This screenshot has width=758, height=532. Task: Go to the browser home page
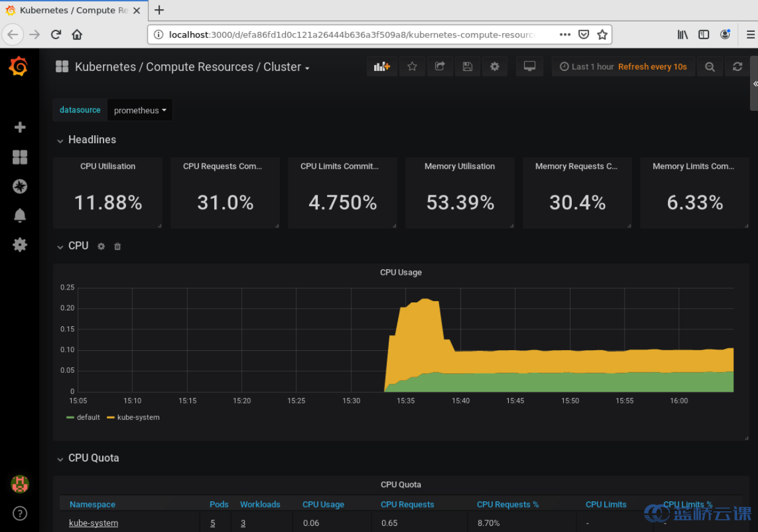[77, 34]
